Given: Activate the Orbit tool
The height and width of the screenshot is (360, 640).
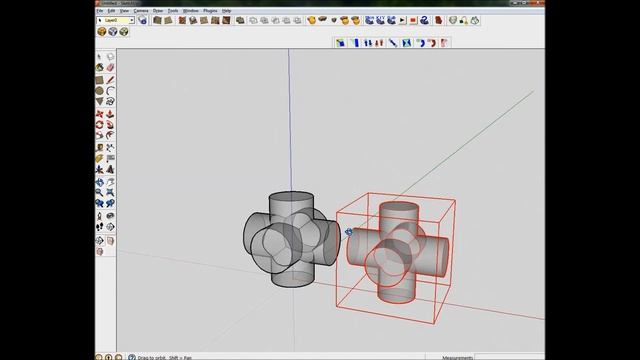Looking at the screenshot, I should pyautogui.click(x=100, y=182).
